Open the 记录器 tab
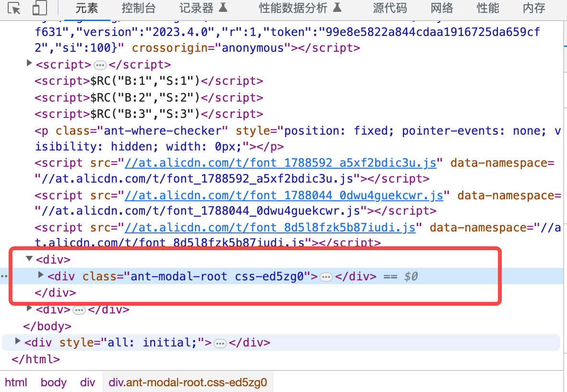This screenshot has width=567, height=392. 203,8
